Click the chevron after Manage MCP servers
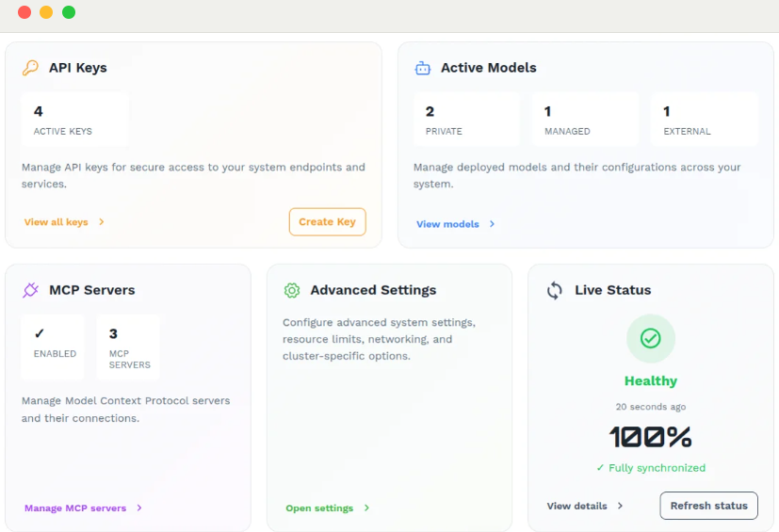779x532 pixels. click(139, 508)
